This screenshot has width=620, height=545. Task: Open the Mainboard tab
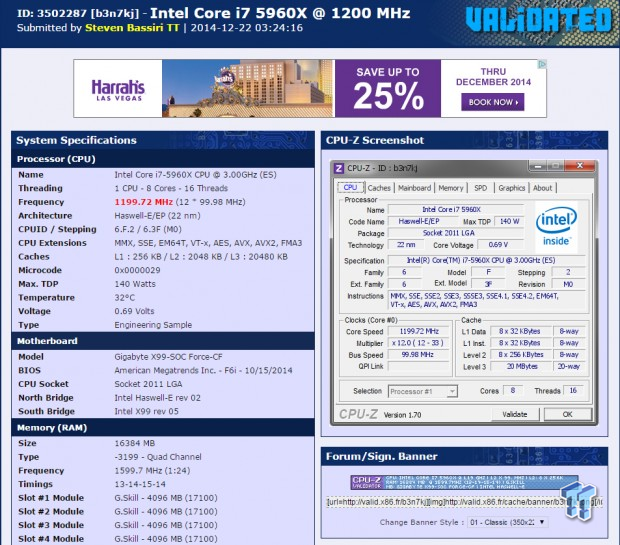[x=414, y=188]
